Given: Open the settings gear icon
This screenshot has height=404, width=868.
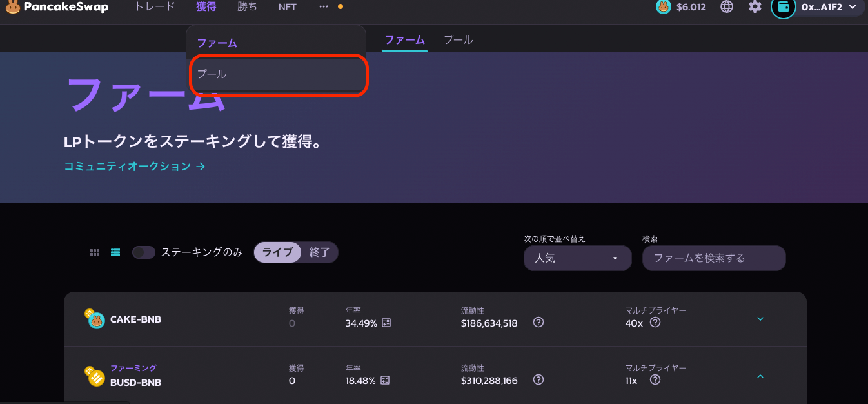Looking at the screenshot, I should (755, 7).
